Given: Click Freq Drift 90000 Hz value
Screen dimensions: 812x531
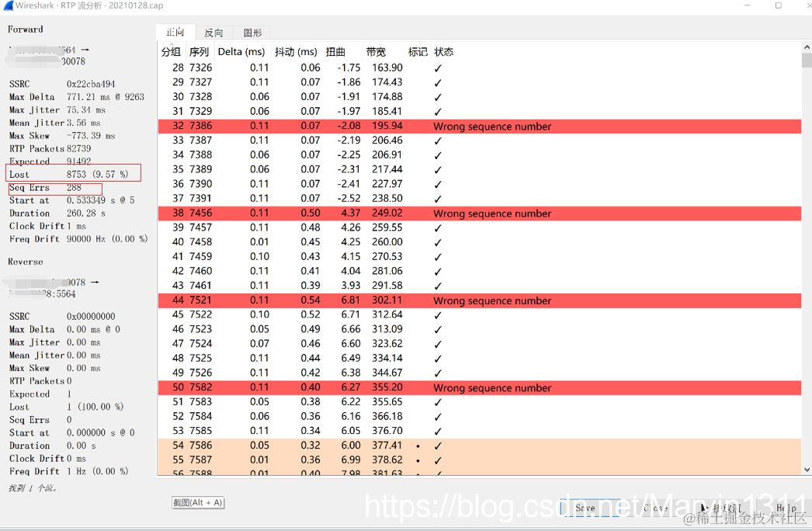Looking at the screenshot, I should [x=106, y=239].
